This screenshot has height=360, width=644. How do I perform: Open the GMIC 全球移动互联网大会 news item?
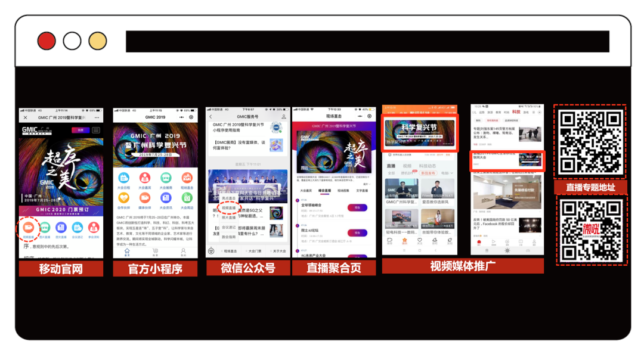click(507, 160)
